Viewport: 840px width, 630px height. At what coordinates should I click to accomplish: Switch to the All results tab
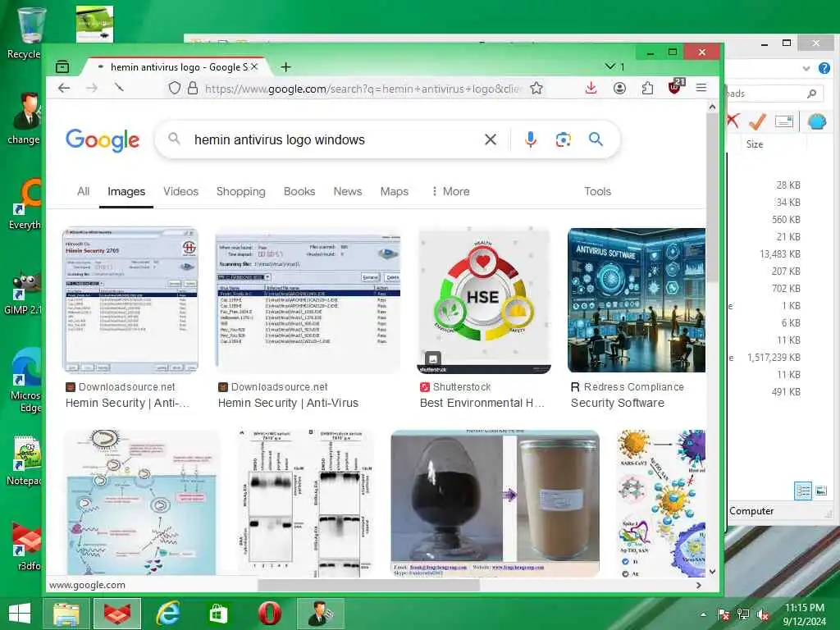tap(83, 192)
